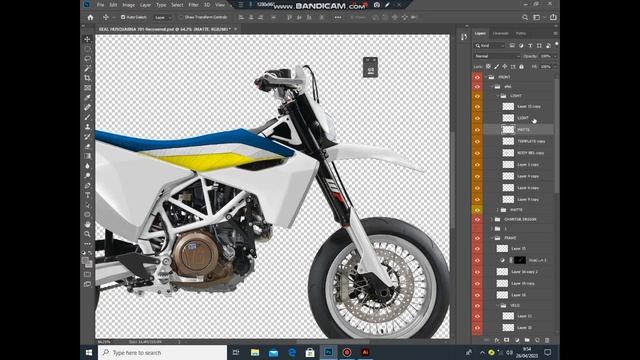Screen dimensions: 640x360
Task: Click the foreground color swatch
Action: click(x=85, y=260)
